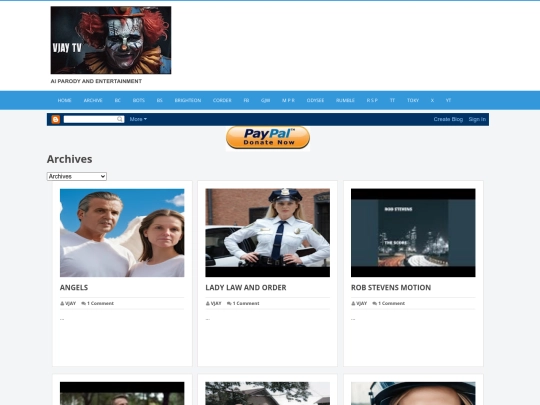Click the VJAY TV clown header image
Screen dimensions: 540x405
click(x=111, y=40)
